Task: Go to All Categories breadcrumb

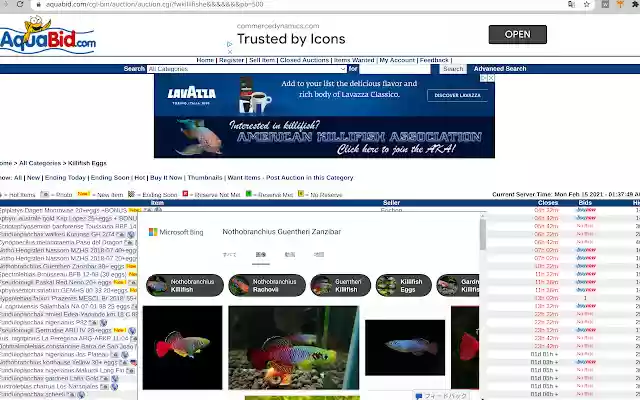Action: coord(40,163)
